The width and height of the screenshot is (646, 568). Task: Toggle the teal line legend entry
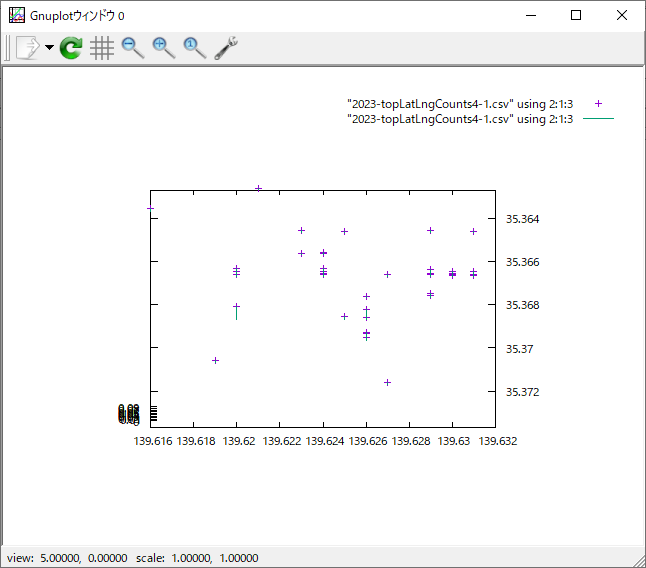pyautogui.click(x=459, y=119)
